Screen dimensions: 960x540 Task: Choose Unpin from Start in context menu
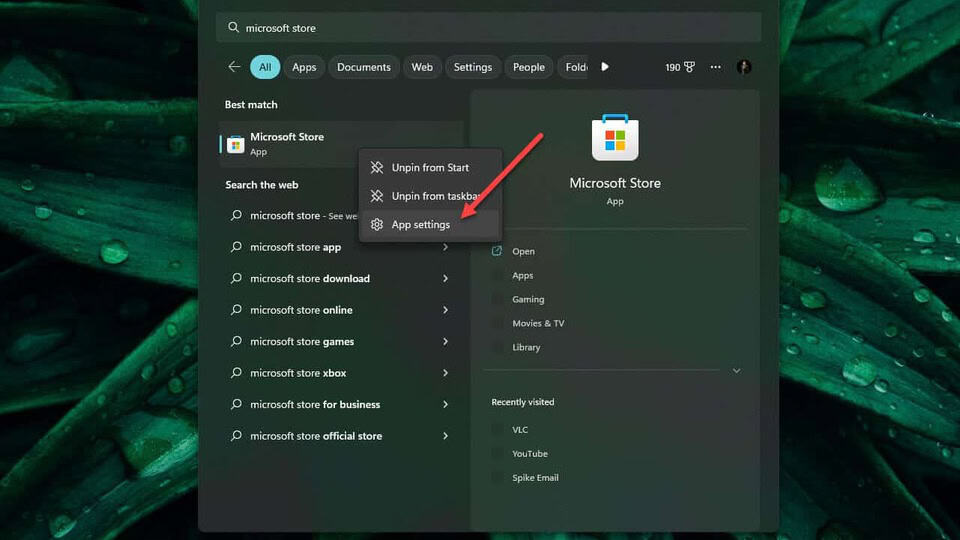click(x=430, y=167)
